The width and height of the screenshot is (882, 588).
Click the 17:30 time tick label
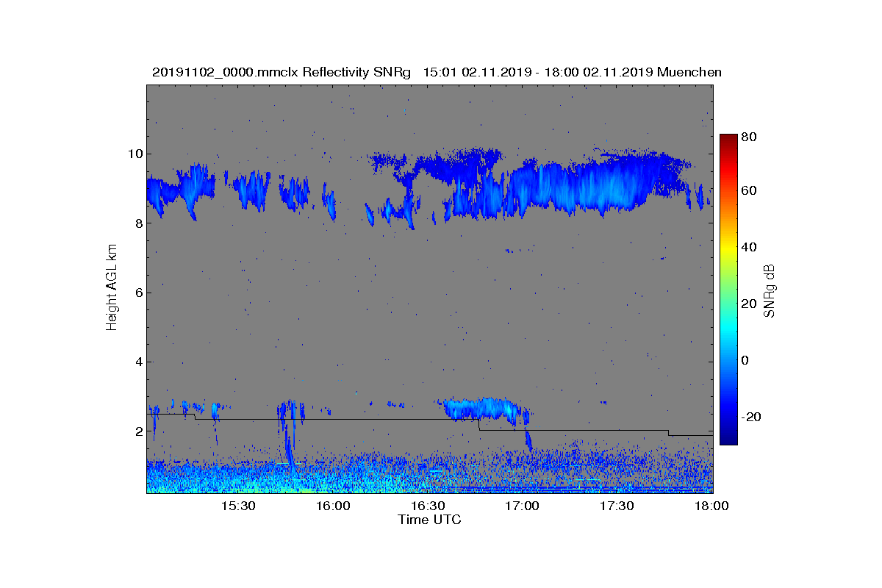click(x=617, y=506)
